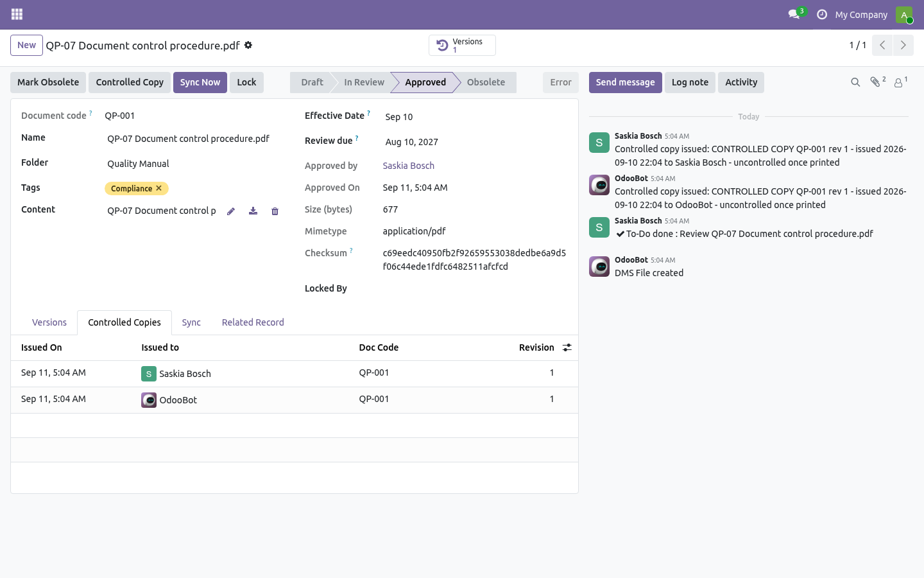Click the gear actions icon next to title
The image size is (924, 578).
[248, 45]
